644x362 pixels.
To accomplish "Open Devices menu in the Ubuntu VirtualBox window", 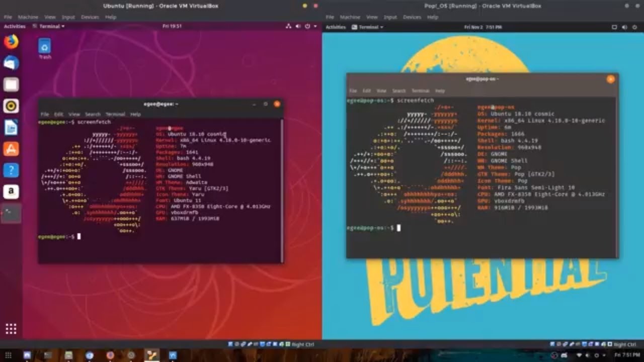I will 90,17.
